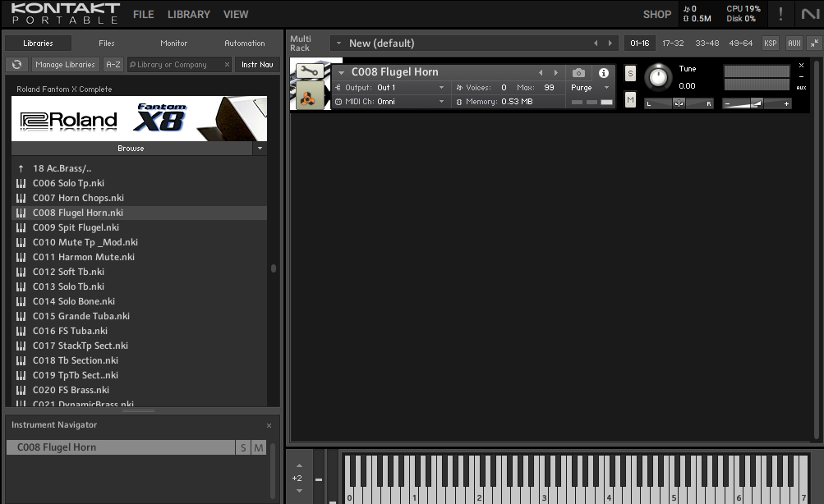824x504 pixels.
Task: Solo instrument in Instrument Navigator
Action: point(243,447)
